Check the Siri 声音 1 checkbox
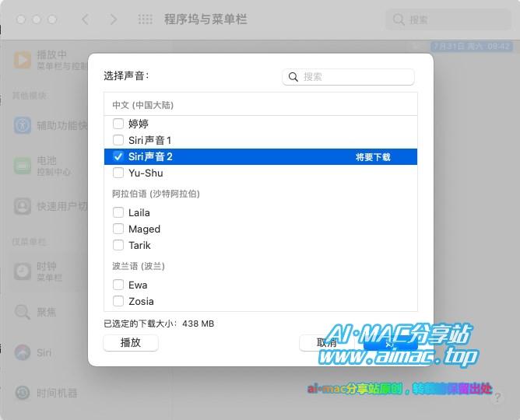Viewport: 520px width, 420px height. (118, 140)
